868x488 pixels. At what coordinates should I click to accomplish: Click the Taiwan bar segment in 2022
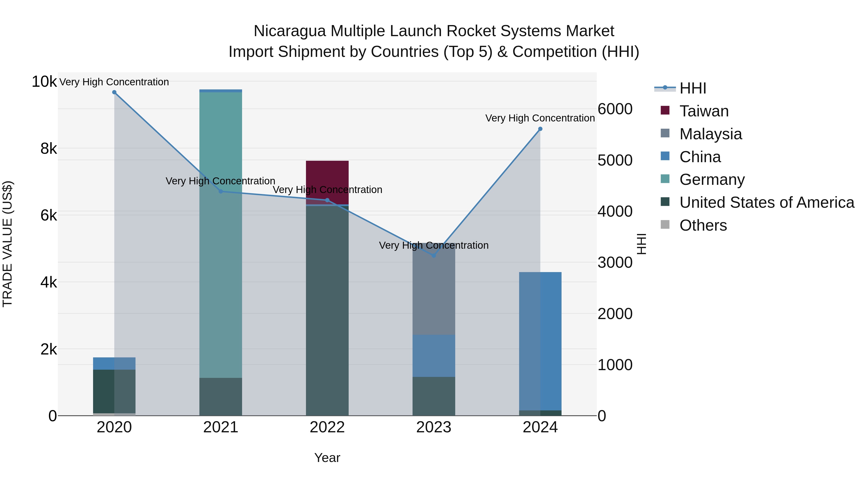click(327, 182)
